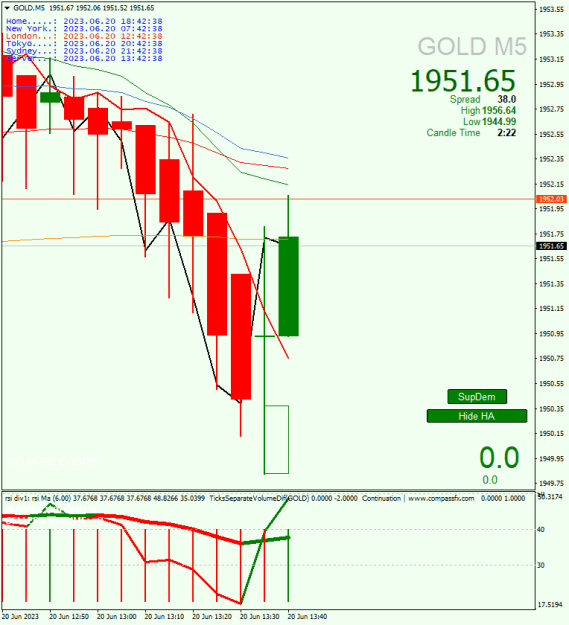Open the GOLD,M5 chart title dropdown arrow
This screenshot has height=625, width=569.
click(7, 8)
